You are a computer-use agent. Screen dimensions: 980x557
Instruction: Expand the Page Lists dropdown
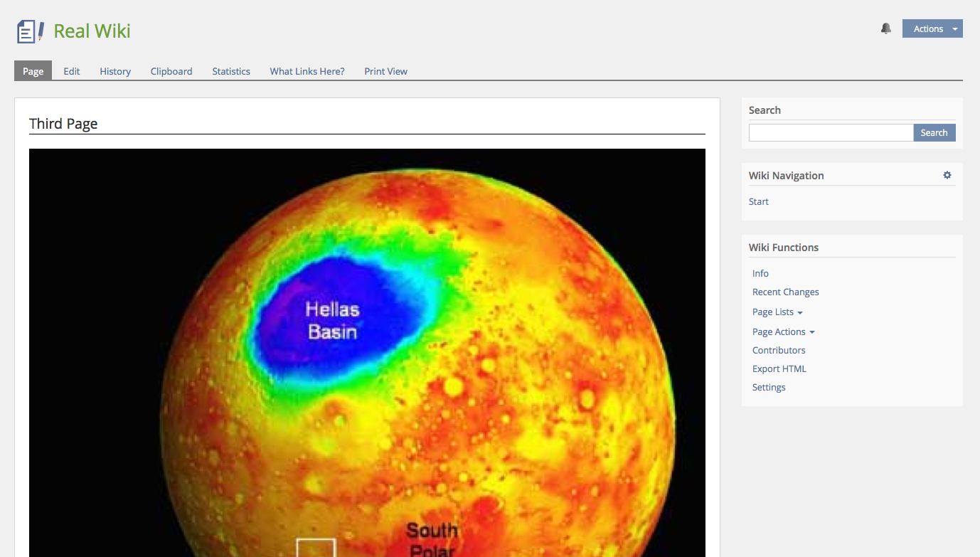point(777,312)
